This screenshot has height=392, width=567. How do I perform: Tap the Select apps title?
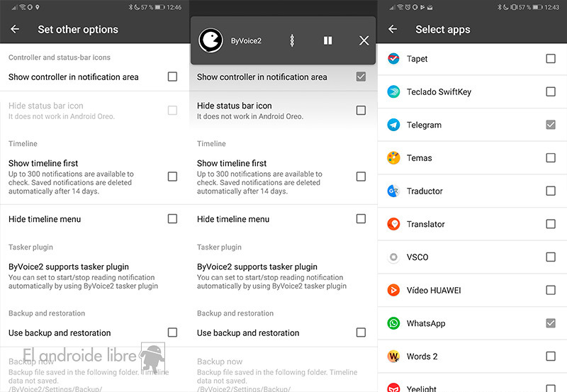[442, 29]
